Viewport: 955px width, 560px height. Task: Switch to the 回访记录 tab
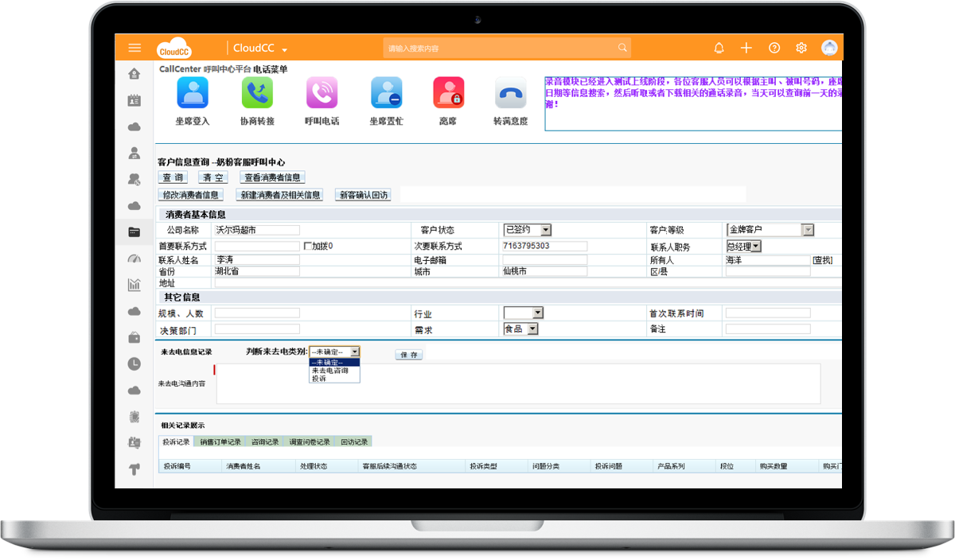pyautogui.click(x=354, y=441)
